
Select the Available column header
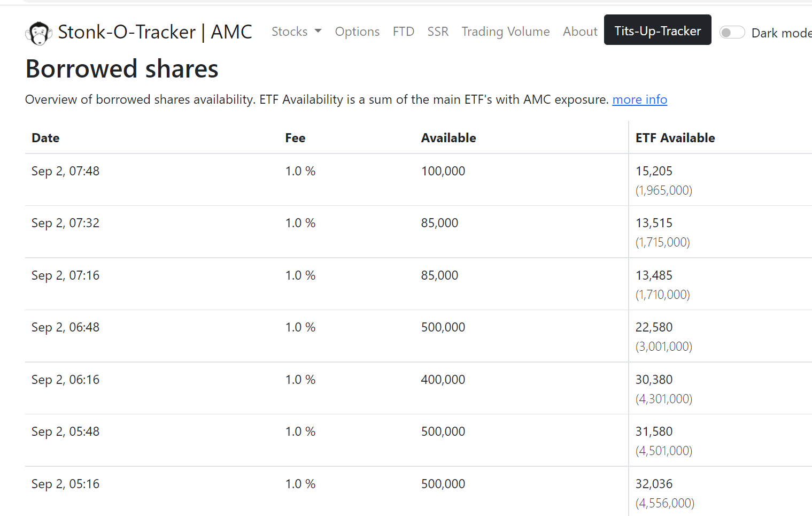click(448, 138)
